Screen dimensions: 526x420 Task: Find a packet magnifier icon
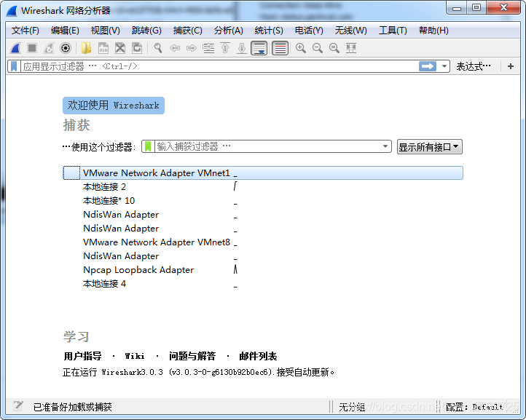157,48
